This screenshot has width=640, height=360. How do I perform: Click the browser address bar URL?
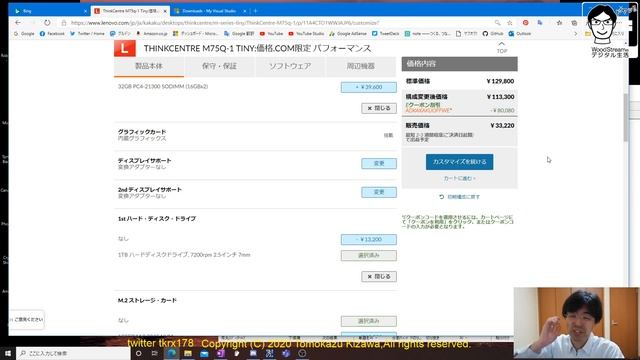tap(225, 23)
